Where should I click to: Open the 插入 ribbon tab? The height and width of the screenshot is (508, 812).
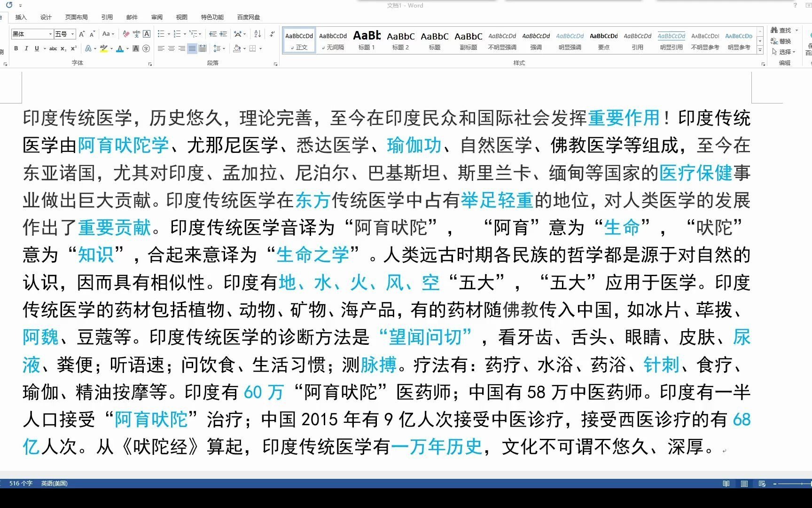click(x=21, y=17)
